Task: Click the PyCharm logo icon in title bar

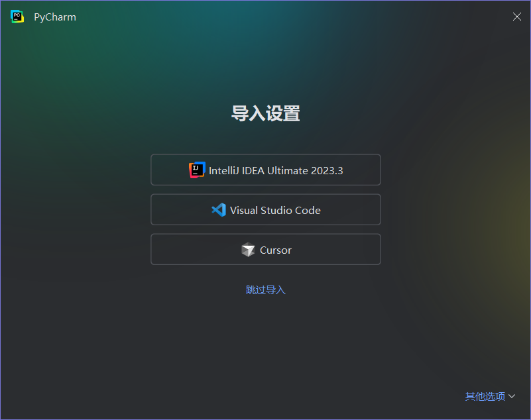Action: pos(17,17)
